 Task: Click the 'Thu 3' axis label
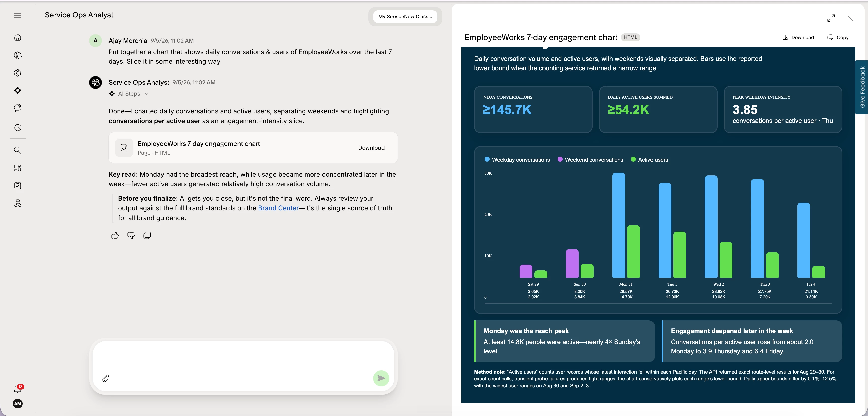(x=765, y=284)
